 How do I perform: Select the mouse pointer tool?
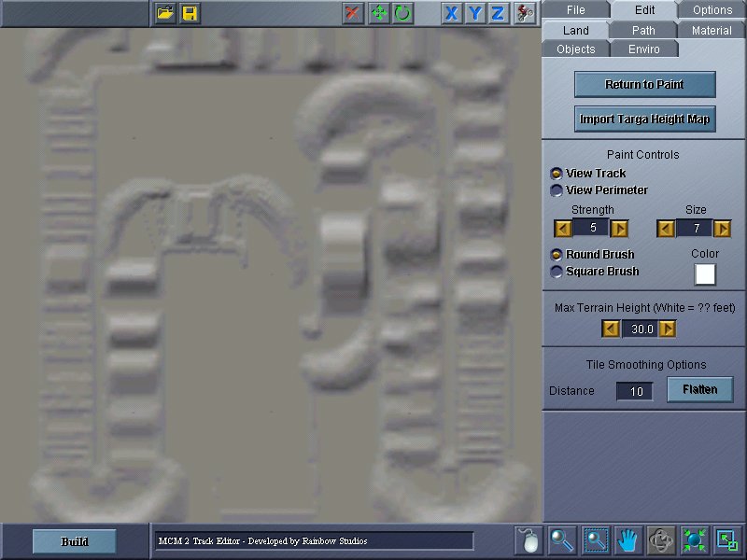click(529, 540)
